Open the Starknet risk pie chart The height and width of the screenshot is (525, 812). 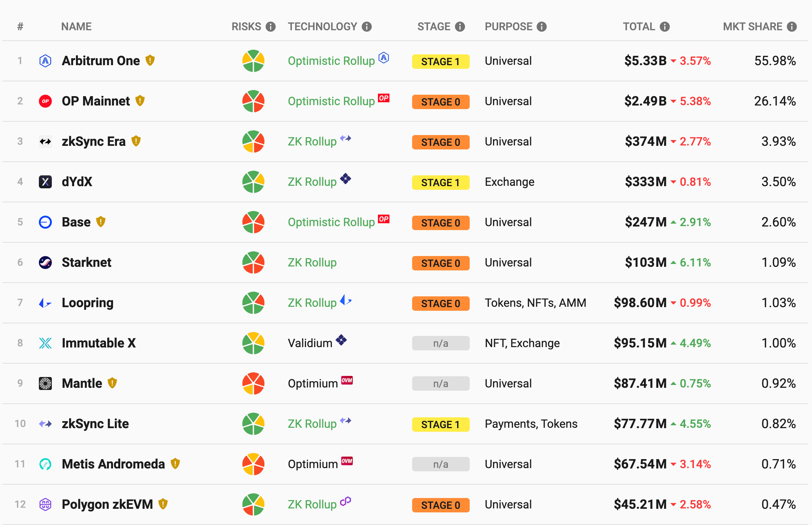[x=253, y=262]
